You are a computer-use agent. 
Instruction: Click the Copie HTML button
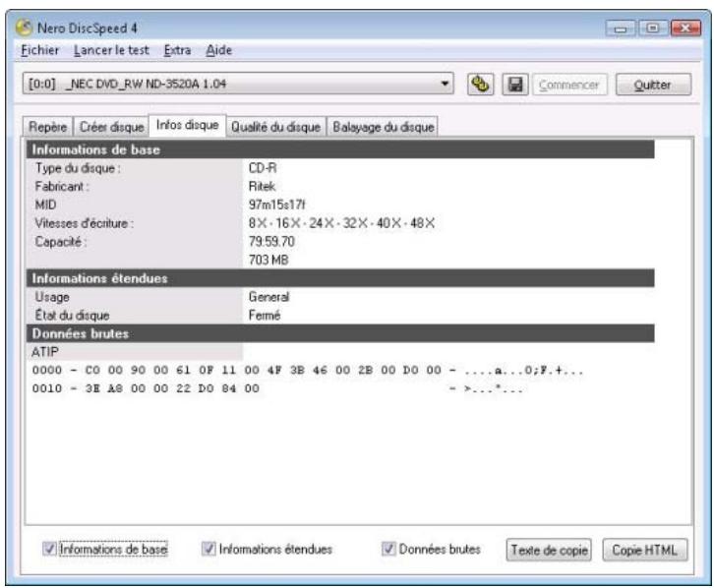pyautogui.click(x=645, y=550)
